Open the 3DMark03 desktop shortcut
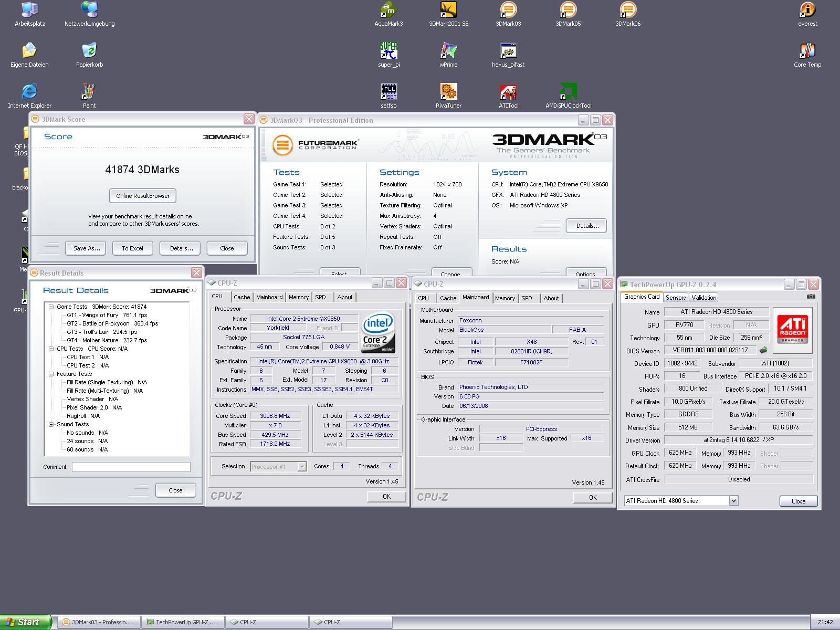Screen dimensions: 840x630 508,14
